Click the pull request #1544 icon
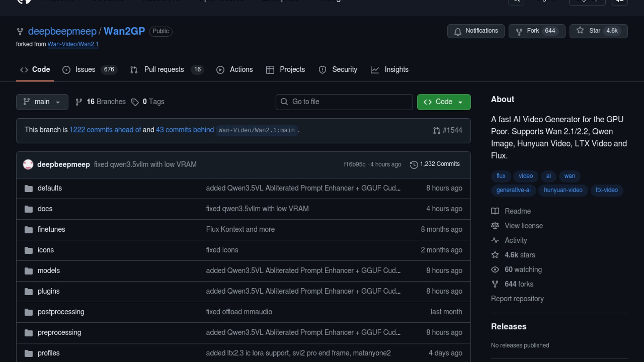 pos(436,130)
